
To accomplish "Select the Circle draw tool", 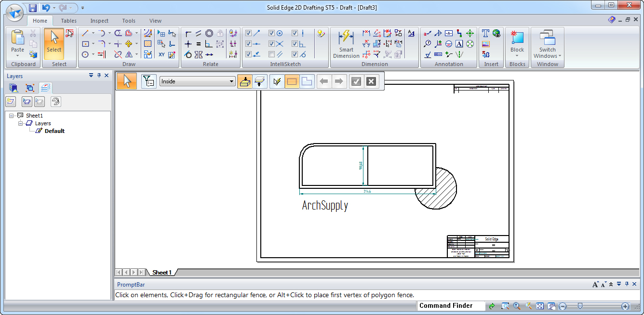I will pos(85,54).
